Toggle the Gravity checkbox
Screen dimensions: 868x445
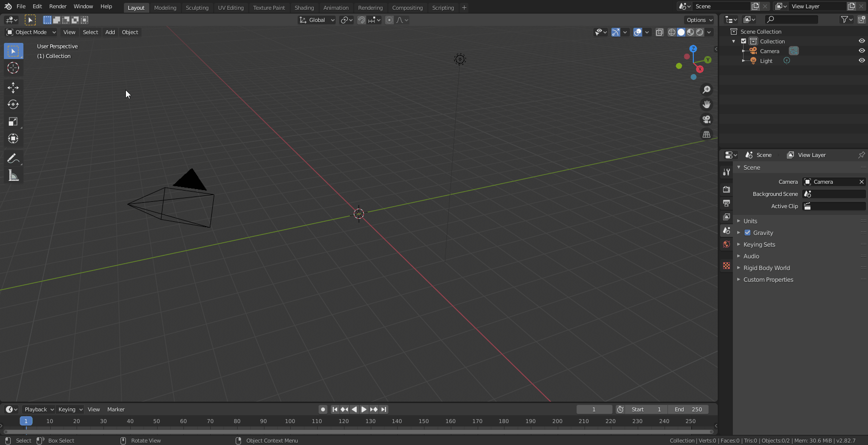click(x=747, y=232)
